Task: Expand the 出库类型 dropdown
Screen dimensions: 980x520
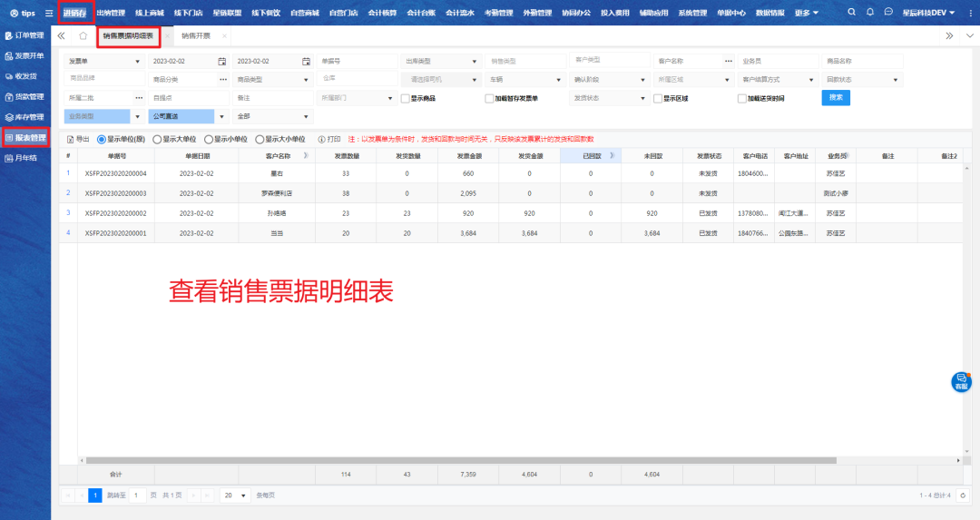Action: pos(440,61)
